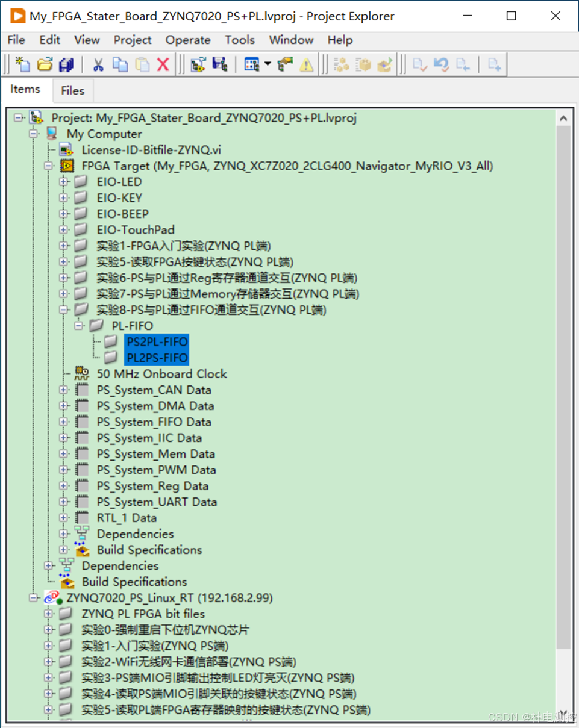Switch to the Files tab

coord(72,90)
